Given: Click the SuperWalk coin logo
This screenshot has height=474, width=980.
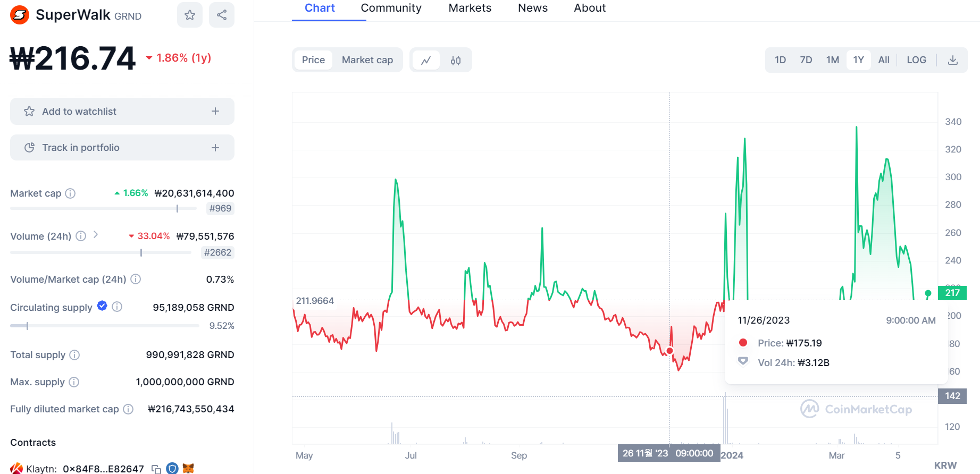Looking at the screenshot, I should 20,15.
